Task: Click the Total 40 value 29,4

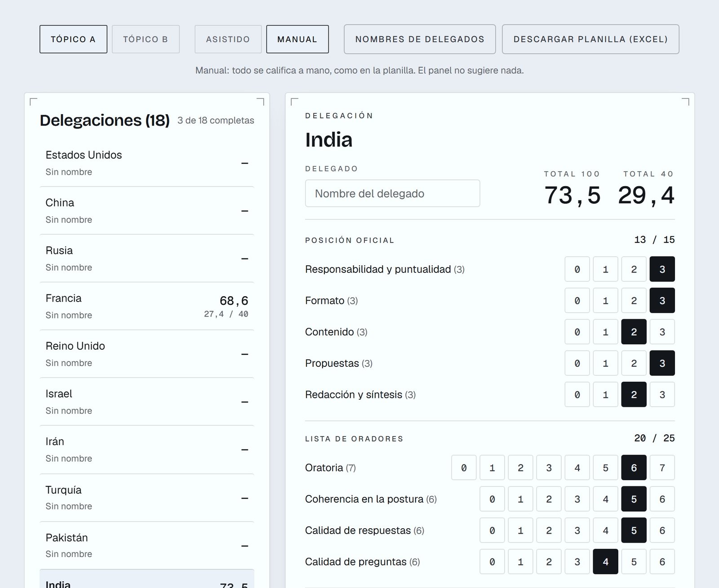Action: [x=646, y=196]
